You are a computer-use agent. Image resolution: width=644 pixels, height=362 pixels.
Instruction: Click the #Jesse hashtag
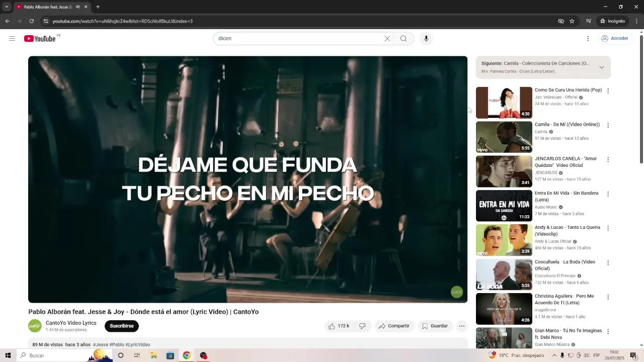pyautogui.click(x=101, y=345)
